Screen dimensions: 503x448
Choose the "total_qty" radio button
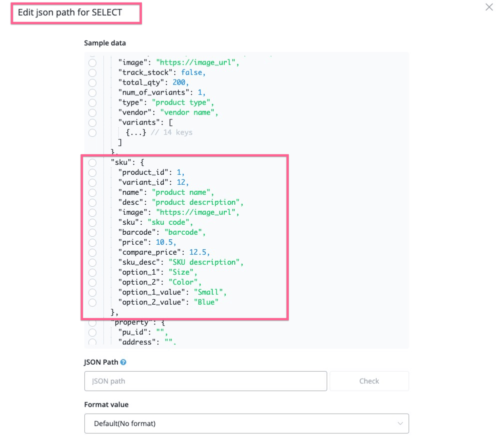(x=92, y=82)
